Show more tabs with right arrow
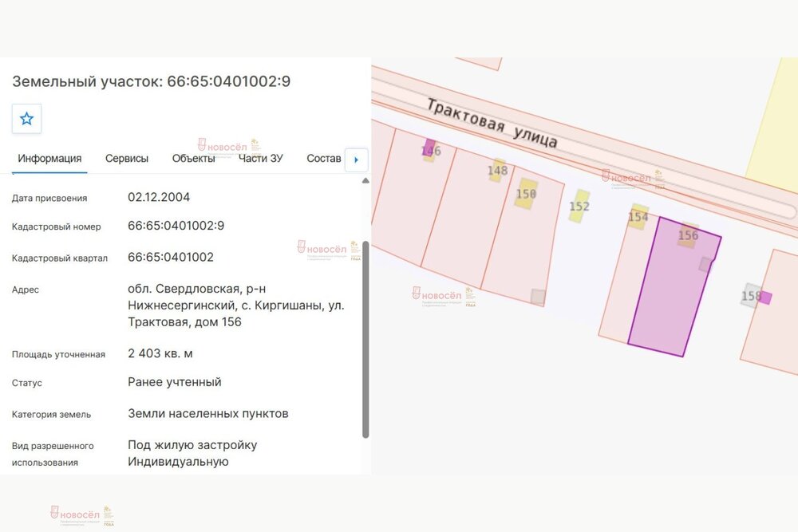This screenshot has height=532, width=798. click(356, 160)
